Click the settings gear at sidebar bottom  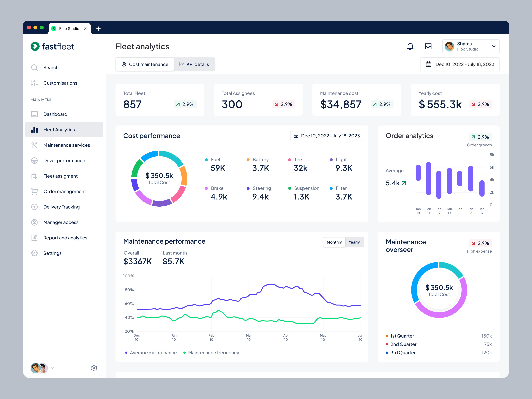tap(94, 368)
